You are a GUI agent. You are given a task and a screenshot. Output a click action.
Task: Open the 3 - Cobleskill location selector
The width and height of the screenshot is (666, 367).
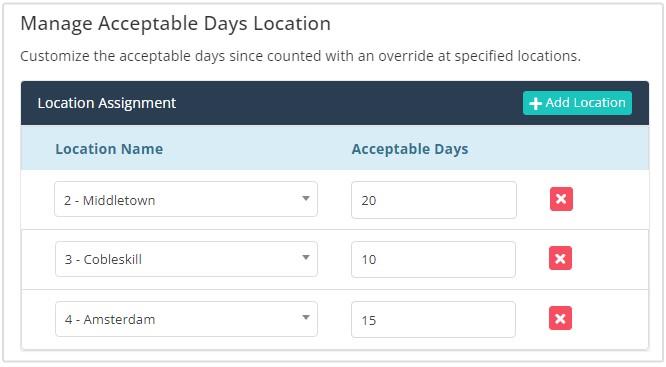pos(186,259)
